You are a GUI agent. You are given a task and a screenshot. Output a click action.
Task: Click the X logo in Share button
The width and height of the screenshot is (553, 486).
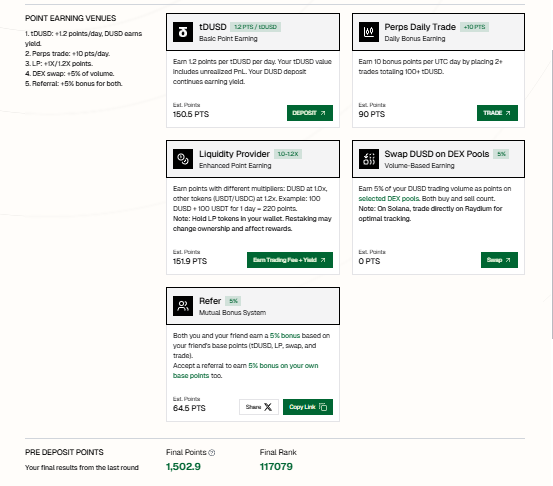tap(268, 407)
